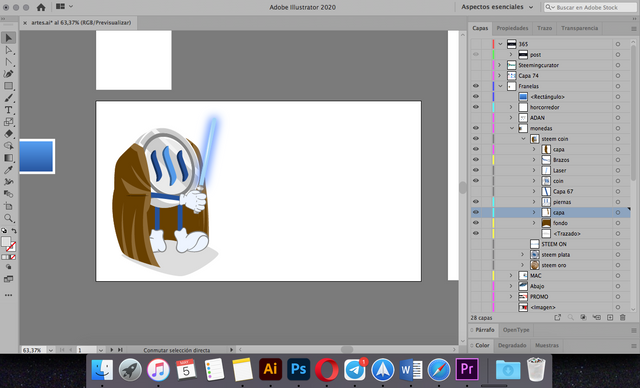Toggle visibility of Brazos layer

point(476,160)
